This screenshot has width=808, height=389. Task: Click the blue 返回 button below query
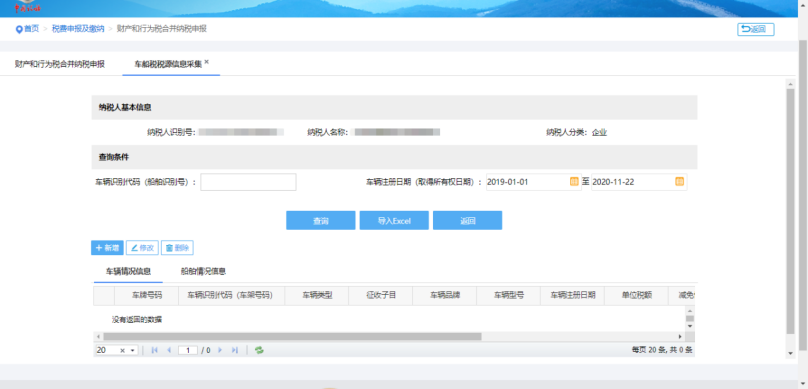(467, 221)
